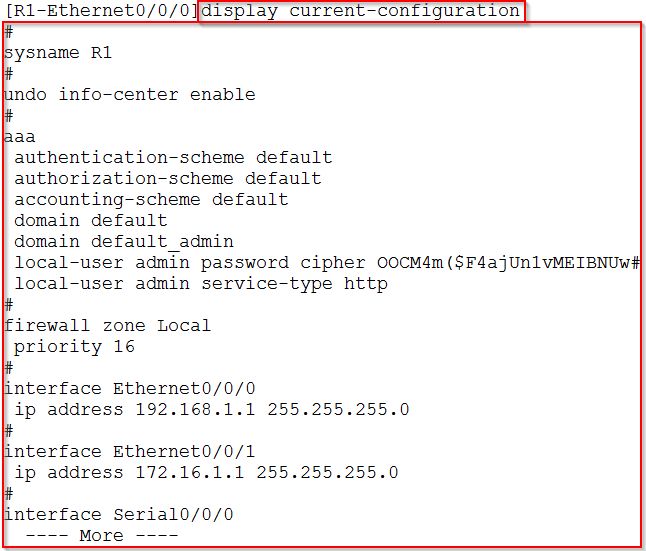Click the IP address 192.168.1.1 line

point(212,410)
